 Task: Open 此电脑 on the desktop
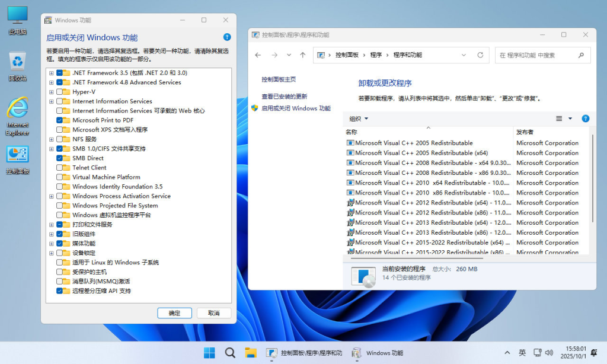pyautogui.click(x=16, y=18)
